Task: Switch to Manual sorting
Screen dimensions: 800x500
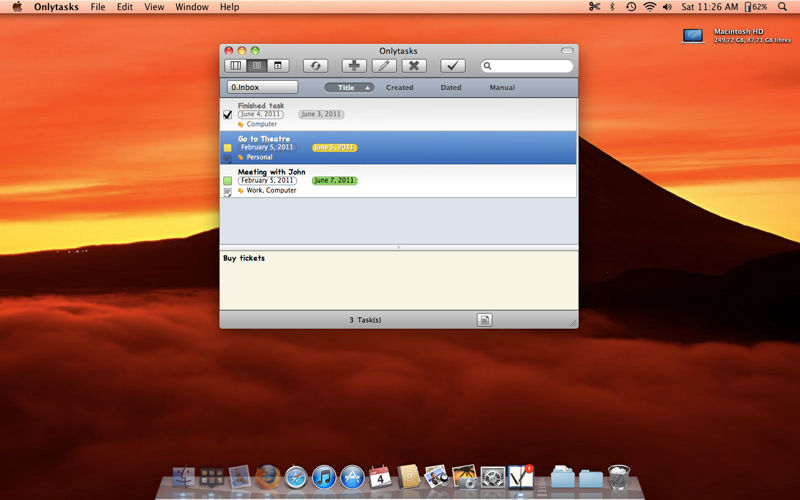Action: pyautogui.click(x=502, y=87)
